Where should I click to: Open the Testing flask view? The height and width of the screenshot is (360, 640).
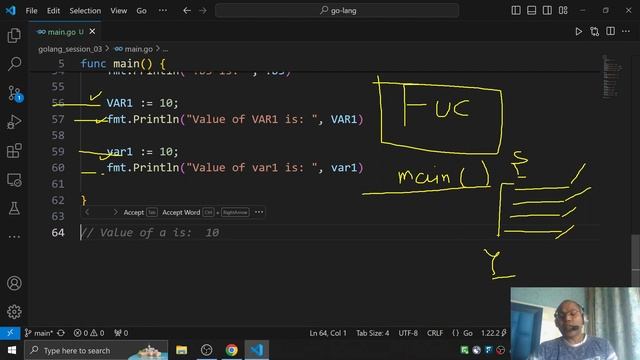(14, 208)
